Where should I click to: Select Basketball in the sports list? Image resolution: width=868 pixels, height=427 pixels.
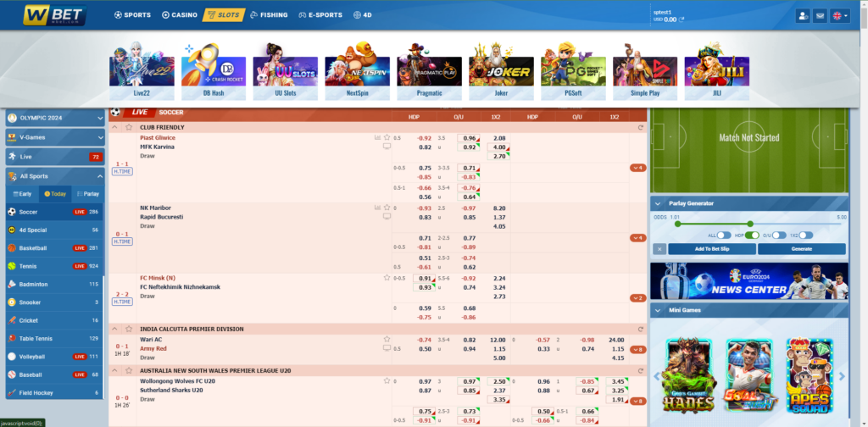point(54,247)
